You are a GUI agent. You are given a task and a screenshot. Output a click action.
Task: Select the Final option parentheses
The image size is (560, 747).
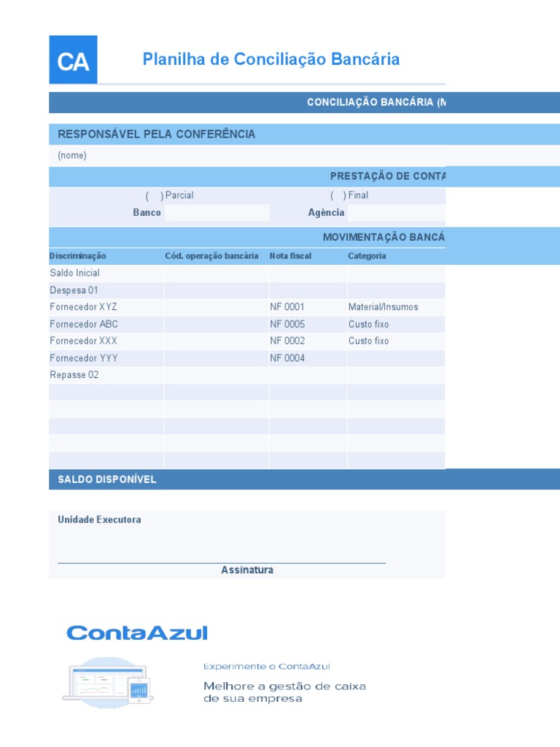pos(338,196)
